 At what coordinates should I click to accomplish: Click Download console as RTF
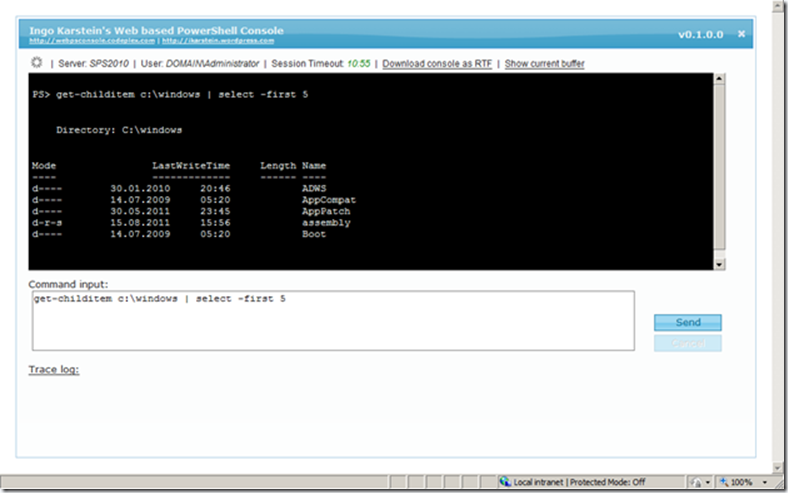click(x=437, y=64)
